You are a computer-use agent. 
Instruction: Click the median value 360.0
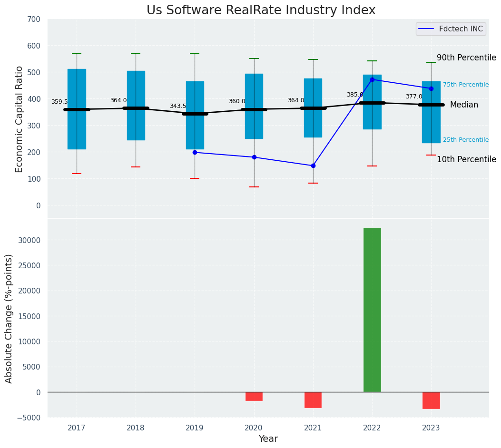[237, 101]
